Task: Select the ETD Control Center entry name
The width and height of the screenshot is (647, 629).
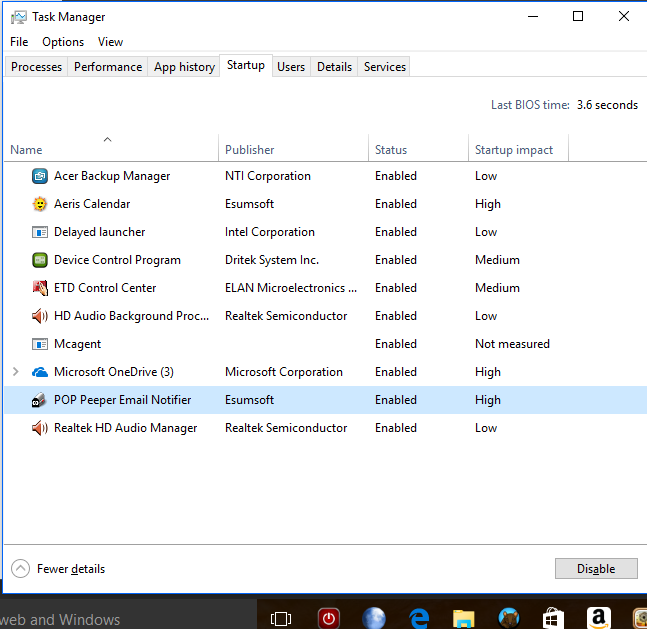Action: tap(105, 288)
